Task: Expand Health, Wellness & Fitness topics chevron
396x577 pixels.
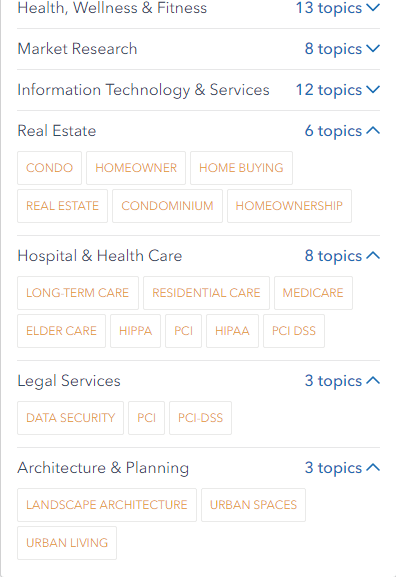Action: point(373,8)
